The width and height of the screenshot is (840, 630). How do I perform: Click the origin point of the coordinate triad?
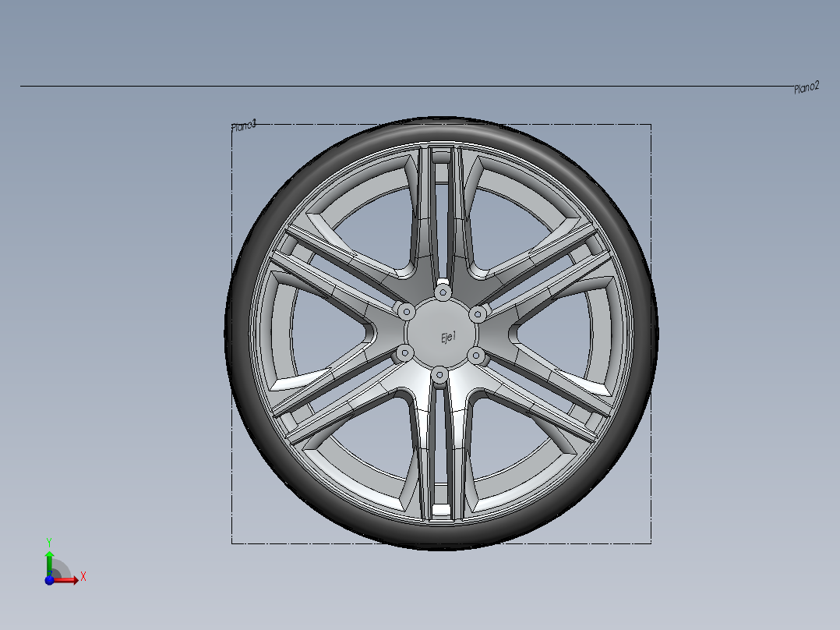(x=49, y=581)
